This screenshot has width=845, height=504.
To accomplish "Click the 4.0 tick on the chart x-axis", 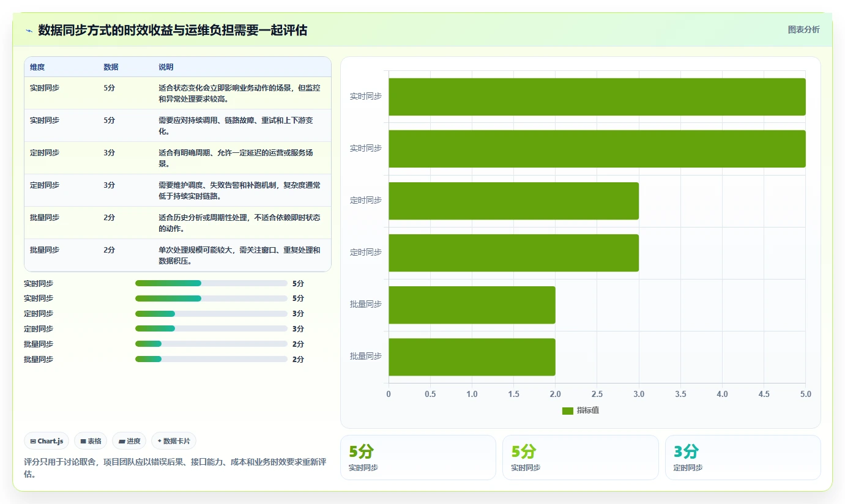I will click(x=722, y=394).
